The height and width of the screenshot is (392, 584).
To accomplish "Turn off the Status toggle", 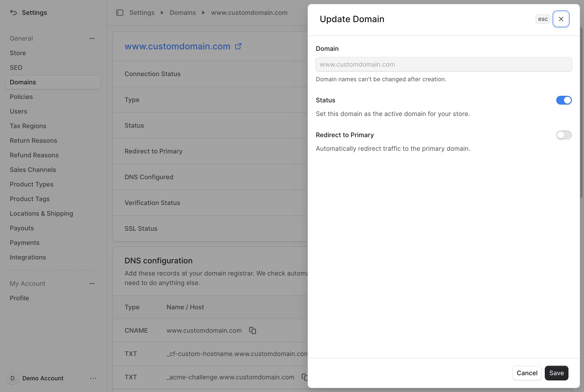I will pos(564,100).
